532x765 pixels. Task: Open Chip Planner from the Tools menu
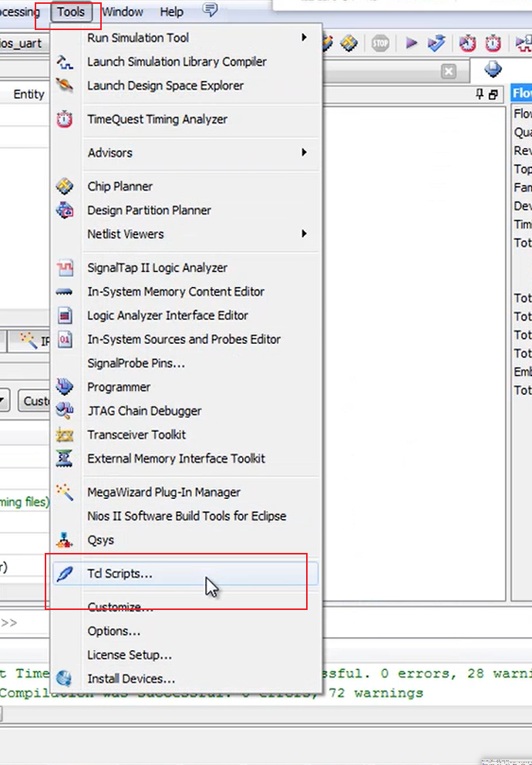pos(186,187)
